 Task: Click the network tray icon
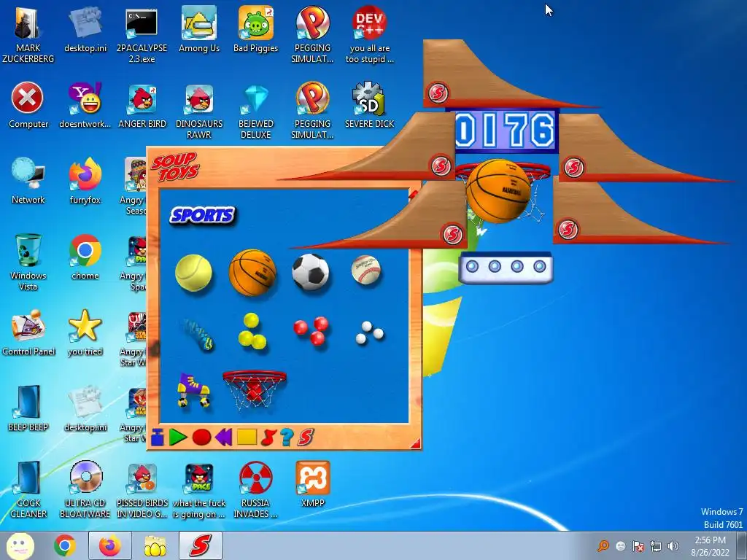click(x=656, y=546)
